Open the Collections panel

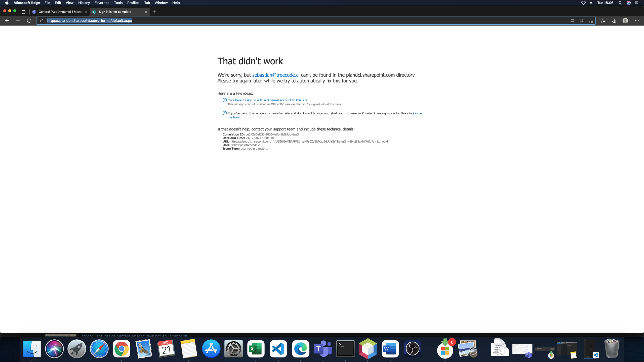(x=614, y=21)
